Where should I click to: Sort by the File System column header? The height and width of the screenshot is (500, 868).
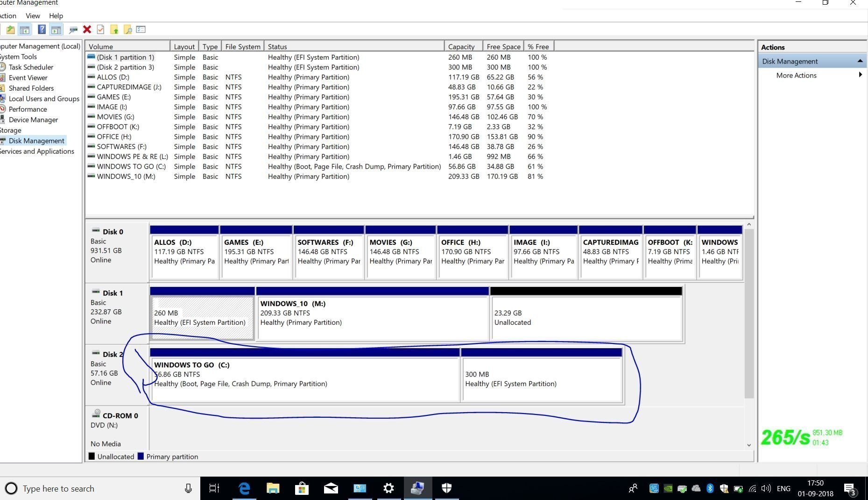pos(243,46)
